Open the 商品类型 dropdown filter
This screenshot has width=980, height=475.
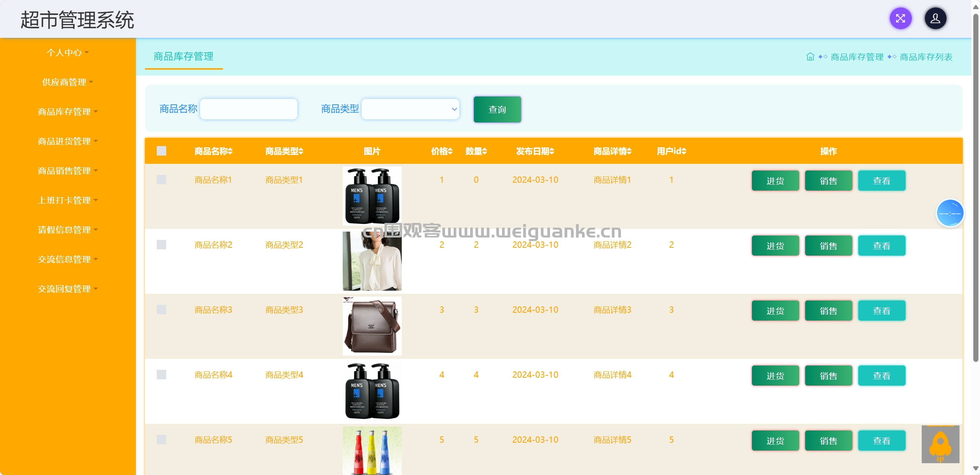point(410,109)
